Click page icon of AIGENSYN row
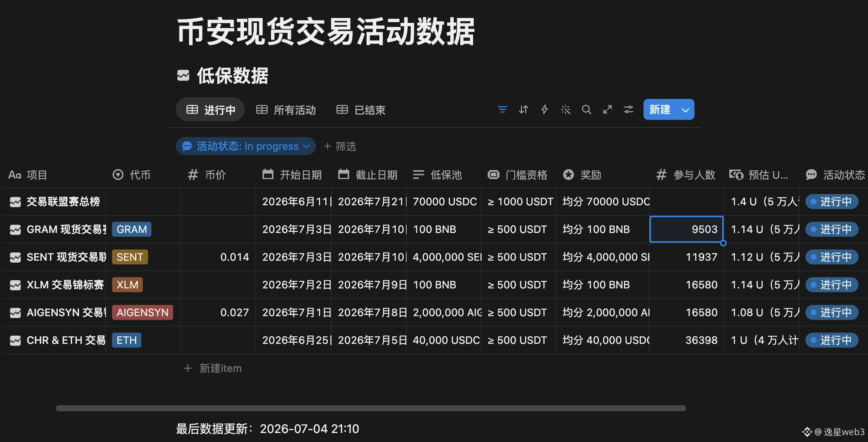 [15, 313]
